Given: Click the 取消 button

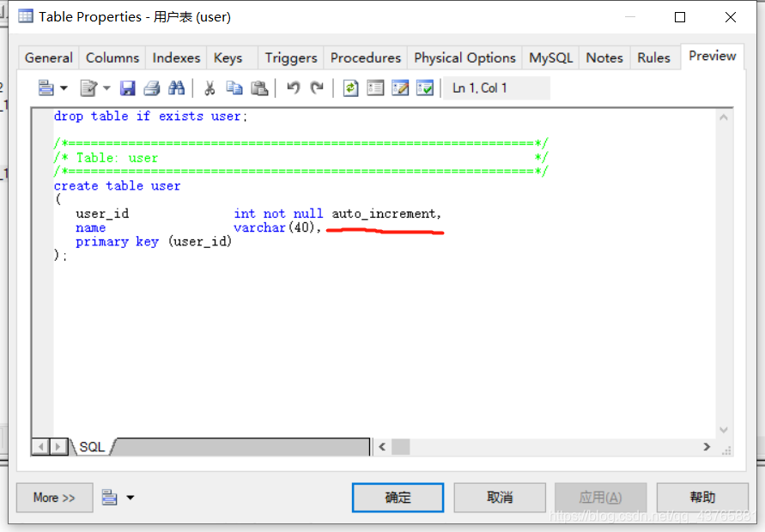Looking at the screenshot, I should click(500, 498).
